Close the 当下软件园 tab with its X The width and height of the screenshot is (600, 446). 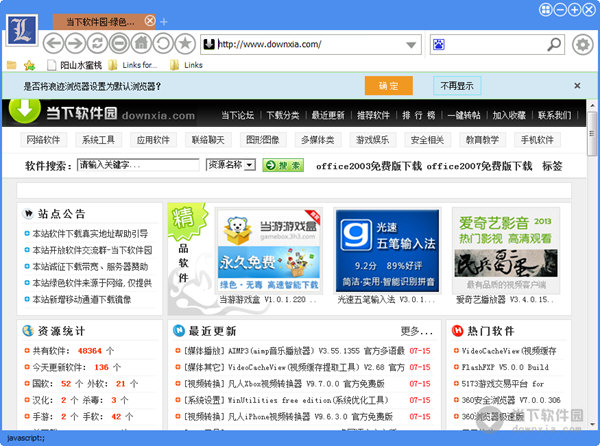pyautogui.click(x=150, y=21)
